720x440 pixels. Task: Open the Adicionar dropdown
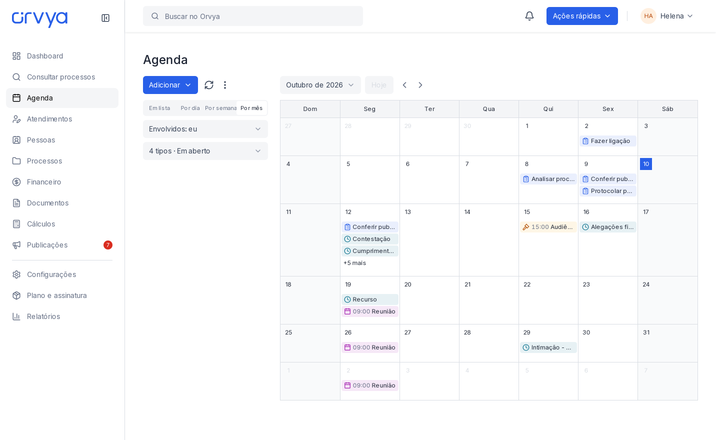[x=170, y=85]
